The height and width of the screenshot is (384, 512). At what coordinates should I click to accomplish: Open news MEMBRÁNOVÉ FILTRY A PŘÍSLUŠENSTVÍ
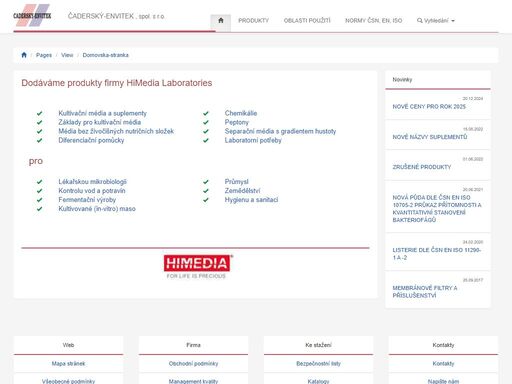tap(425, 292)
